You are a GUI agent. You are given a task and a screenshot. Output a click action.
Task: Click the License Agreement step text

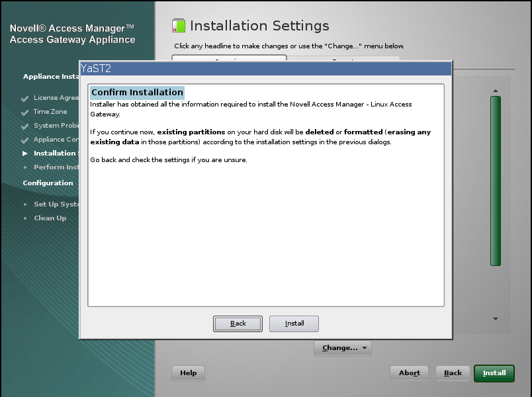56,98
